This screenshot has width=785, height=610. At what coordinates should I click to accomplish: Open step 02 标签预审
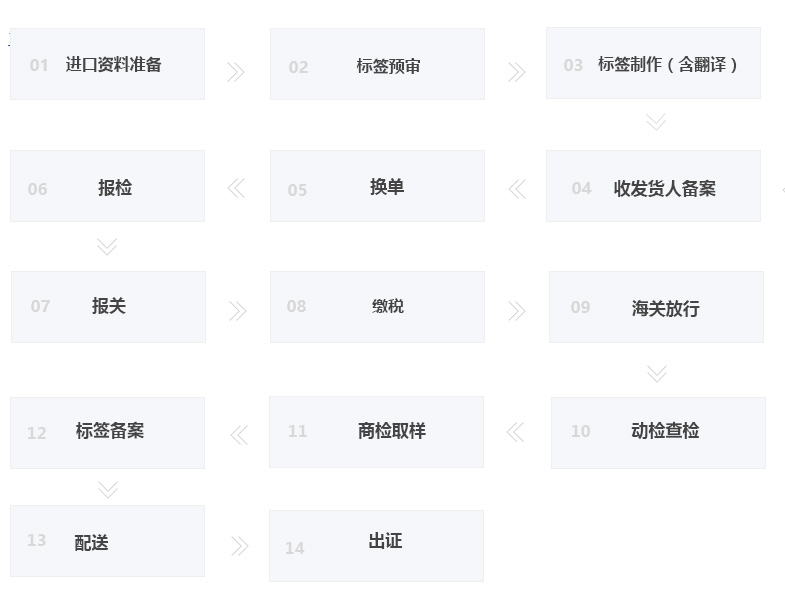click(x=377, y=64)
